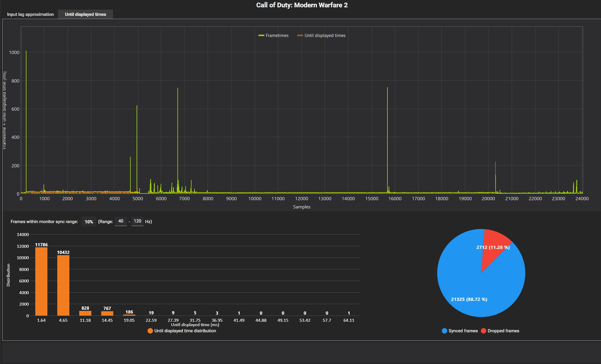Toggle the Until displayed times legend series
The height and width of the screenshot is (364, 601).
[325, 36]
